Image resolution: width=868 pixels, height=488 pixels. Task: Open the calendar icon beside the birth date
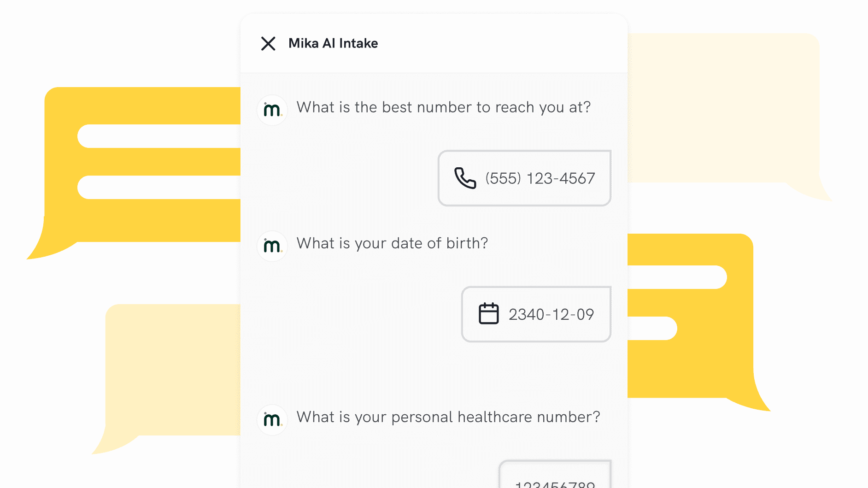[x=489, y=314]
